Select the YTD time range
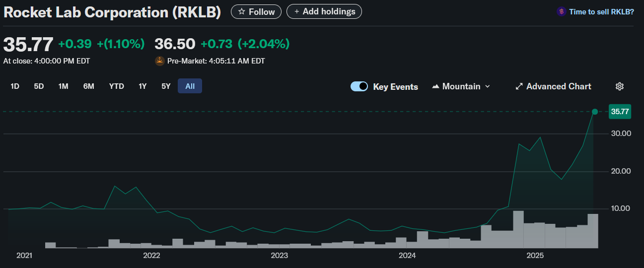The width and height of the screenshot is (644, 268). point(117,86)
